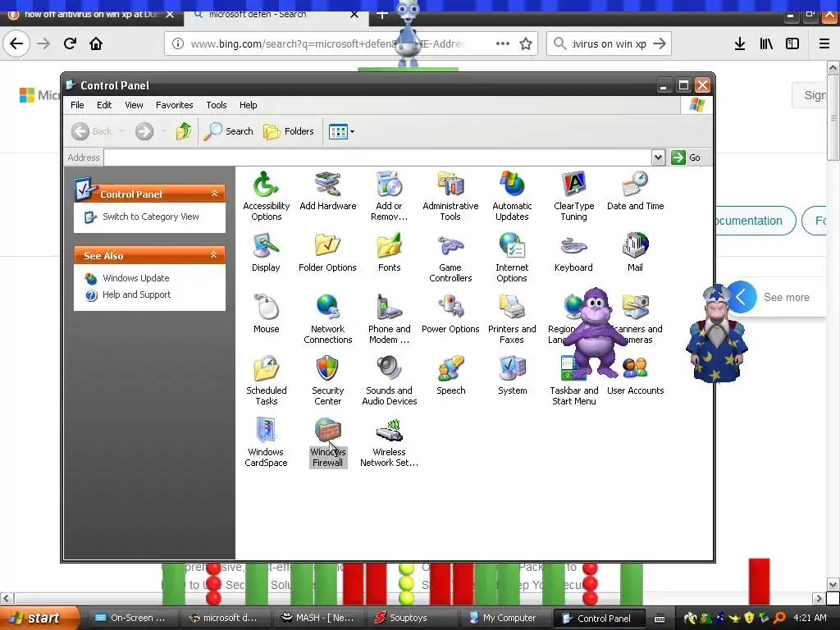The height and width of the screenshot is (630, 840).
Task: Open Date and Time icon
Action: point(636,190)
